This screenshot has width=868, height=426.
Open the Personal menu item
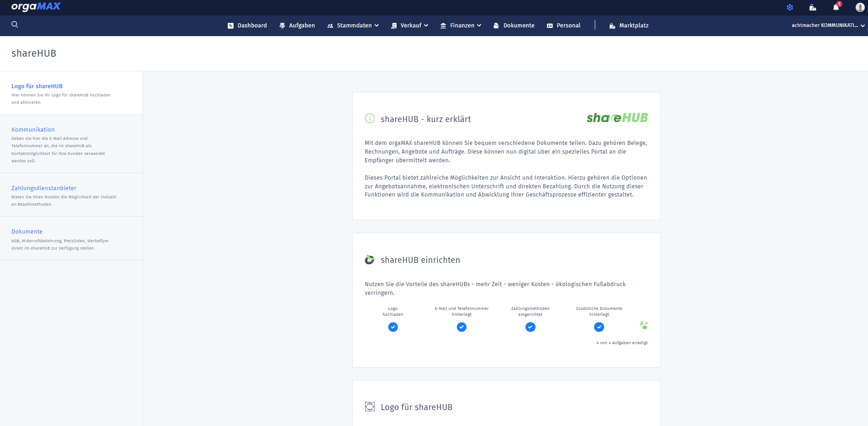click(x=564, y=26)
